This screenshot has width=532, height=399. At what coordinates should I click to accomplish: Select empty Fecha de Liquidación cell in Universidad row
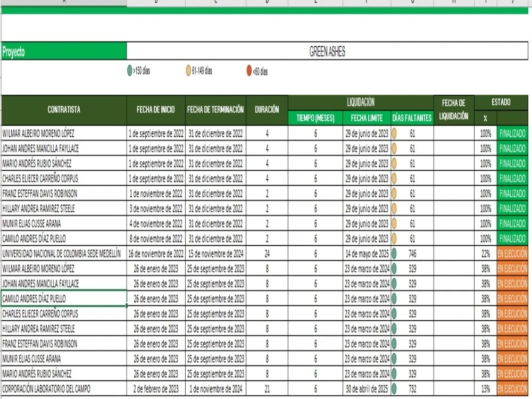point(454,253)
